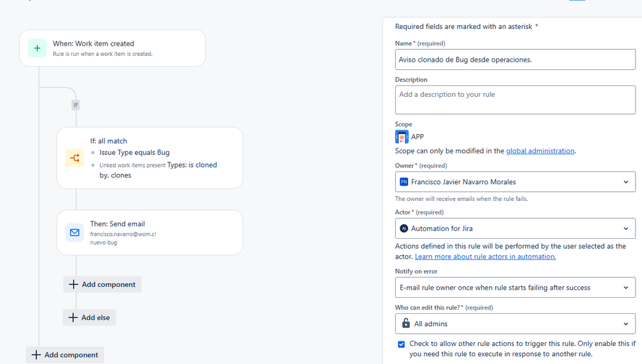Click Add component under Send email
Viewport: 642px width, 364px height.
point(102,284)
